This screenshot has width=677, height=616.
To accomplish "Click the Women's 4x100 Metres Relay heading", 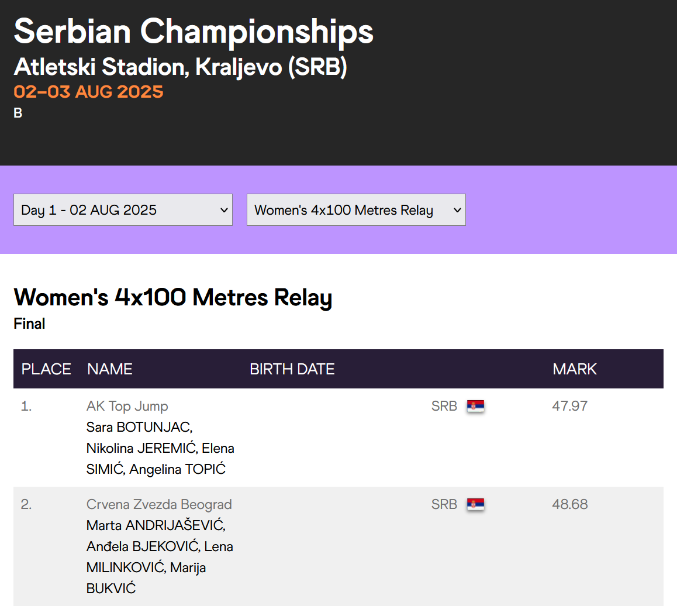I will (x=173, y=297).
